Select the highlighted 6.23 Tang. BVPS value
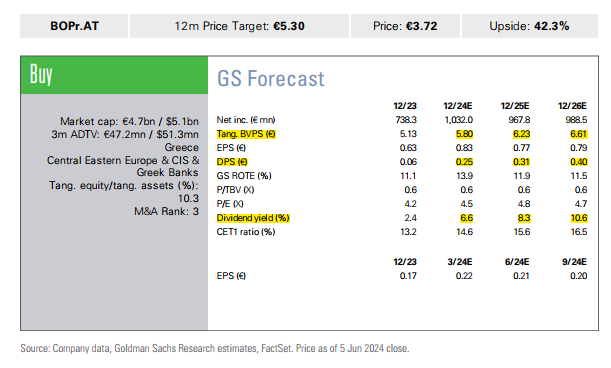611x368 pixels. pos(521,134)
